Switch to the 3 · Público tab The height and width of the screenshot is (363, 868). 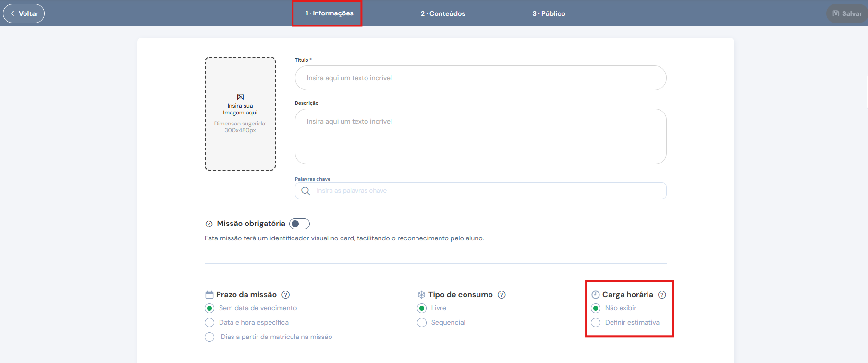point(549,13)
